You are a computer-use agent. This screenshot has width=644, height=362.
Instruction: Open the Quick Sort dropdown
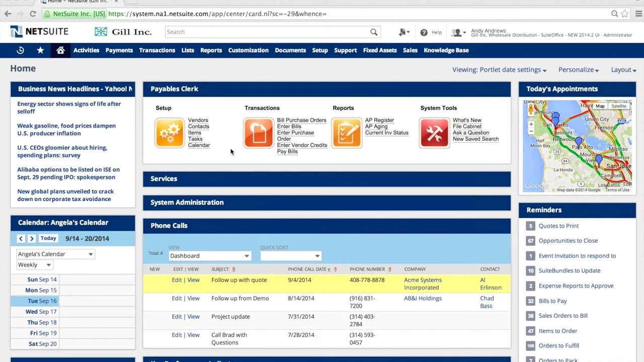point(291,256)
